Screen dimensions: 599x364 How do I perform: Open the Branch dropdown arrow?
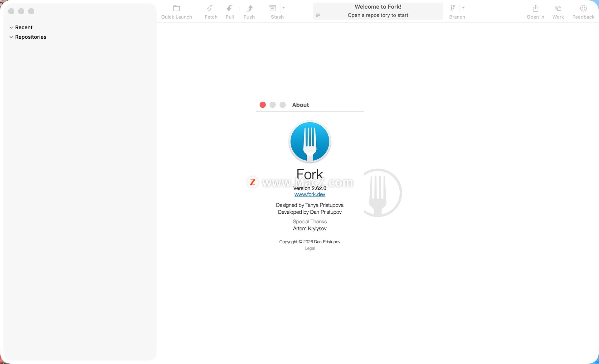[463, 7]
